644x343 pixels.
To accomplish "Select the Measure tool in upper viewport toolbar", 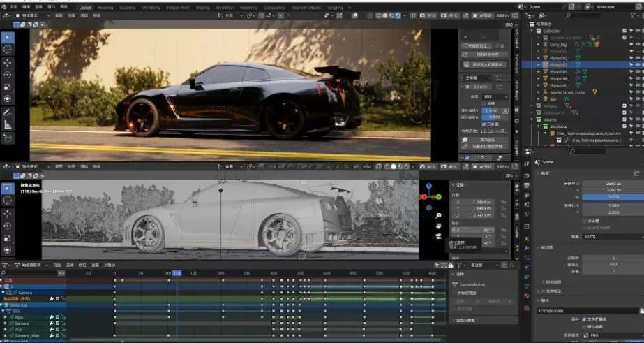I will 8,124.
